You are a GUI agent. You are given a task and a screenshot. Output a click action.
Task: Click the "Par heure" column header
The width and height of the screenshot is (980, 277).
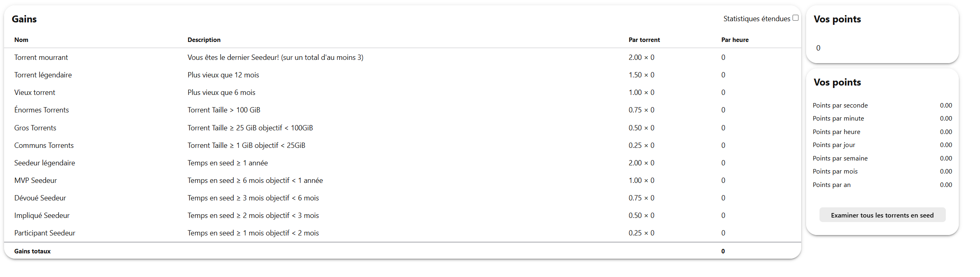click(734, 40)
